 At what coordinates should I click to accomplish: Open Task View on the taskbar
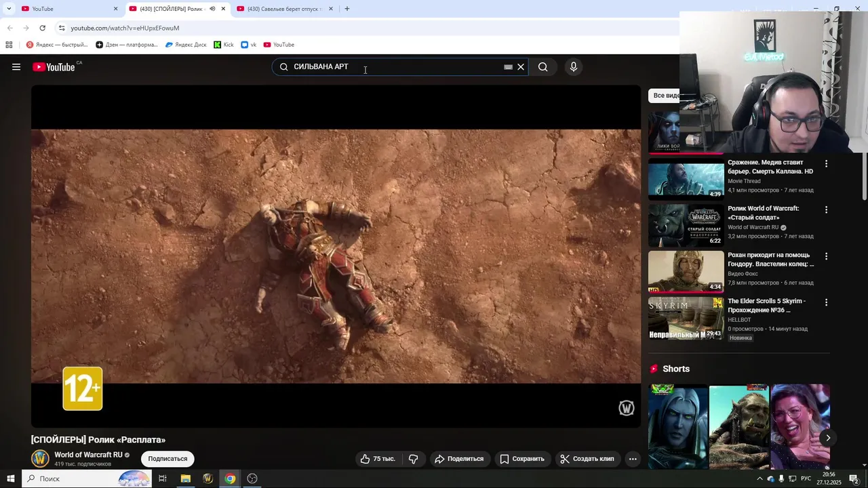tap(163, 479)
